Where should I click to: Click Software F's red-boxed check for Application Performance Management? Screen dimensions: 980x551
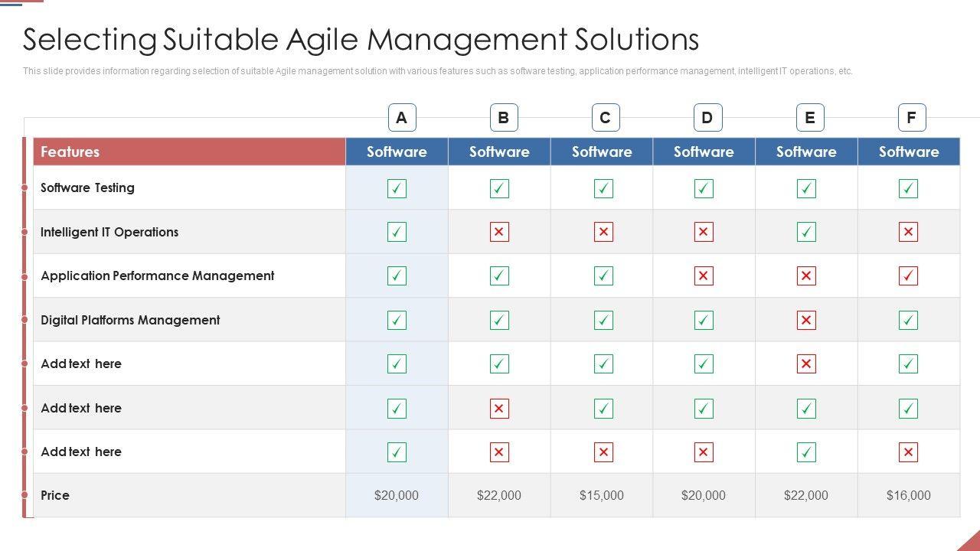pos(909,275)
